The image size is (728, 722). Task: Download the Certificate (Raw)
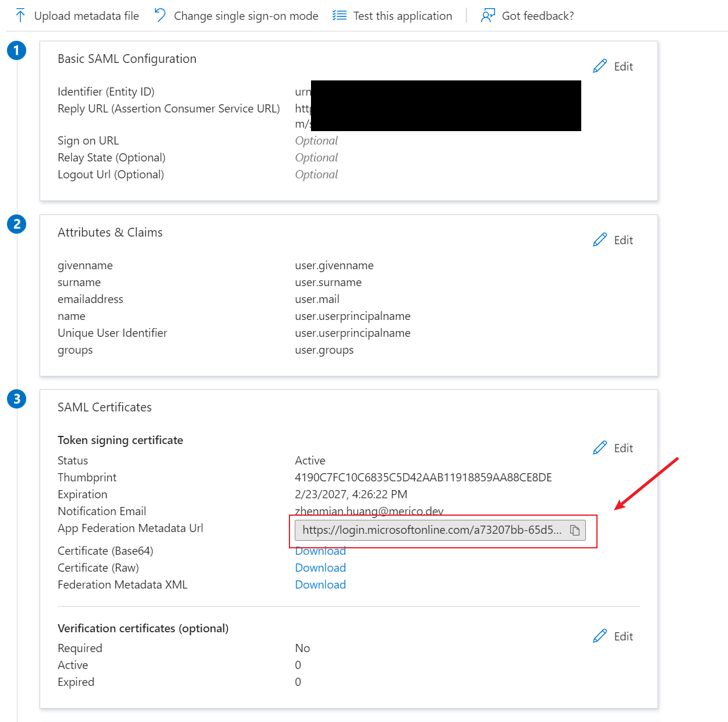tap(320, 568)
